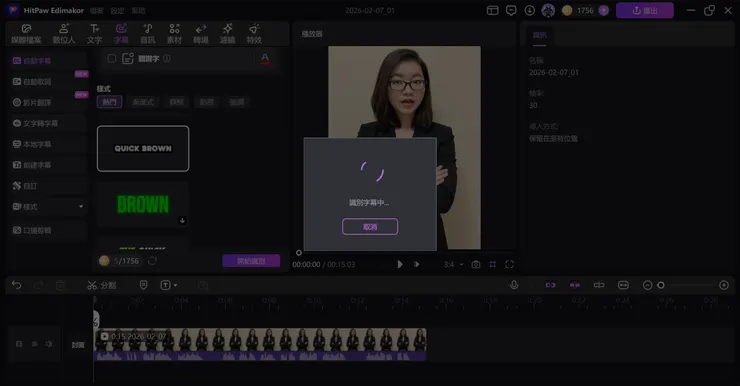
Task: Select 本地字幕 local subtitles in sidebar
Action: coord(48,144)
